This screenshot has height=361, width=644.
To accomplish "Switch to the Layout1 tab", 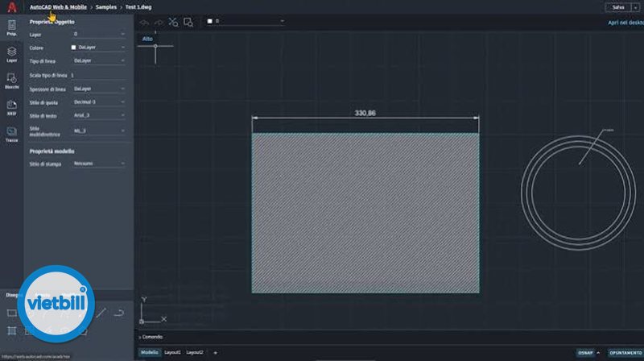I will 172,352.
